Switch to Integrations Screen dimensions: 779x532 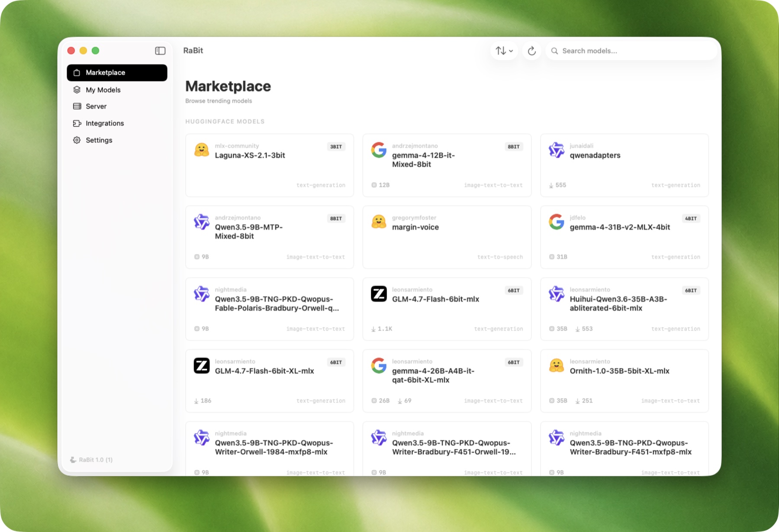117,123
